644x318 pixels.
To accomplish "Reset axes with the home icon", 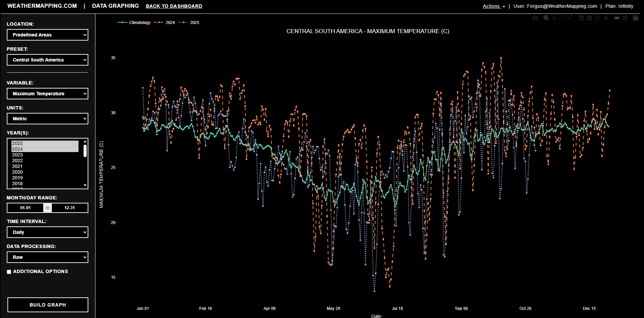I will coord(606,18).
